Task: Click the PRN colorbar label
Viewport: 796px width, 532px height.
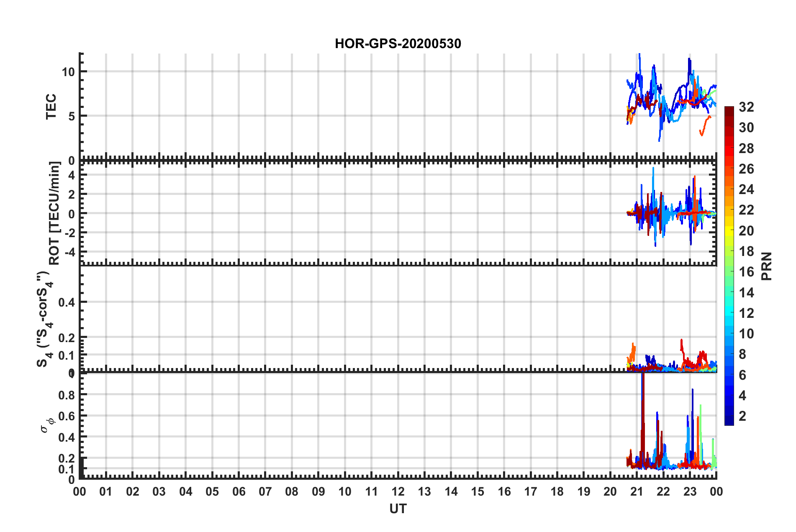Action: pyautogui.click(x=766, y=266)
